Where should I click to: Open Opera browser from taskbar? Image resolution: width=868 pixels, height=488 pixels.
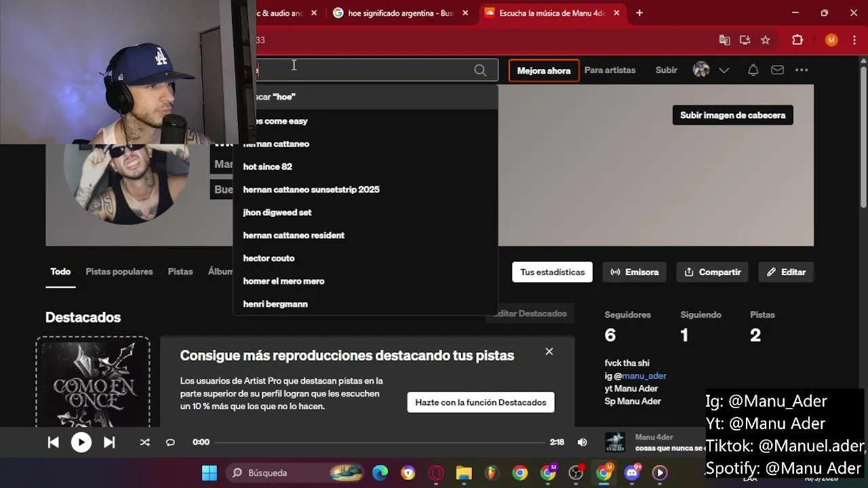pos(435,472)
